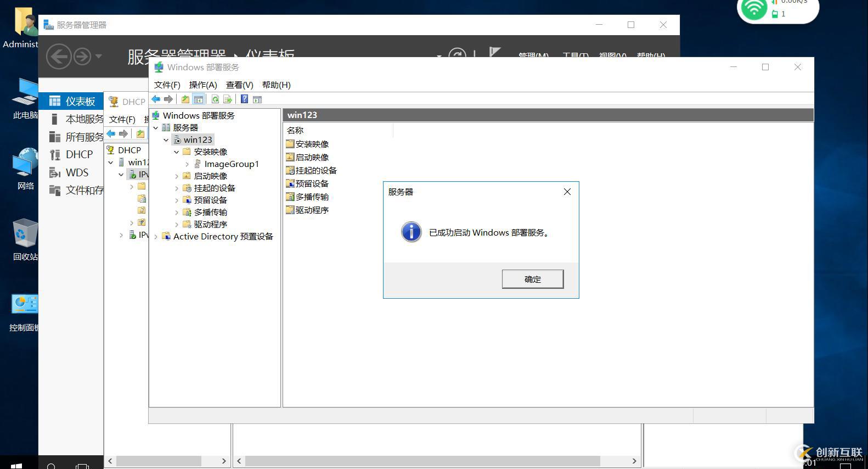Click the round Forward button in Server Manager
The height and width of the screenshot is (469, 868).
pos(82,57)
